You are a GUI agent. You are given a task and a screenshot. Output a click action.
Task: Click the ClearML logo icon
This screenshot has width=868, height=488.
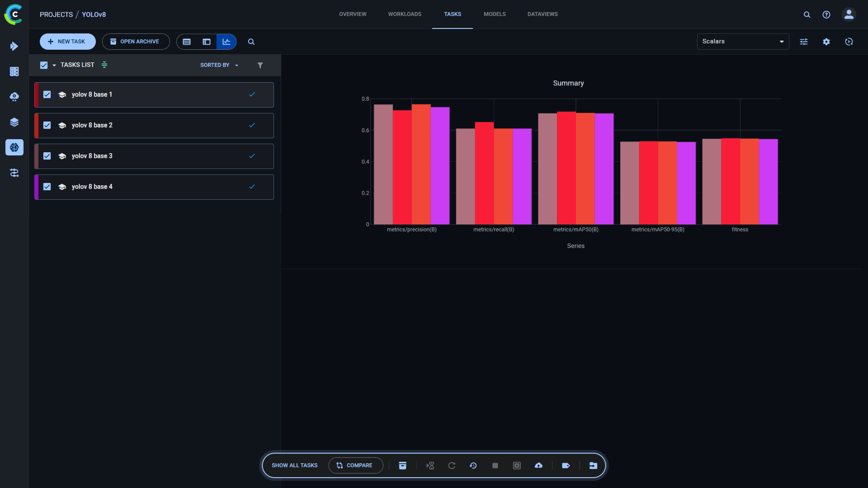point(14,14)
